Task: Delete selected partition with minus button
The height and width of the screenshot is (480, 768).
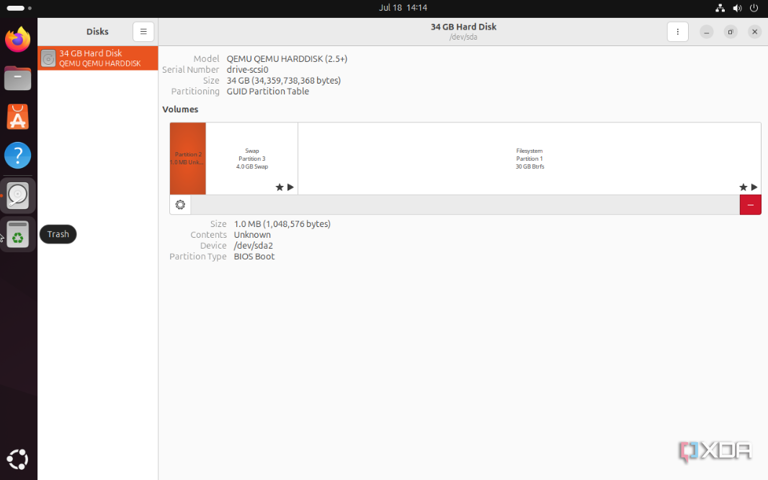Action: click(750, 205)
